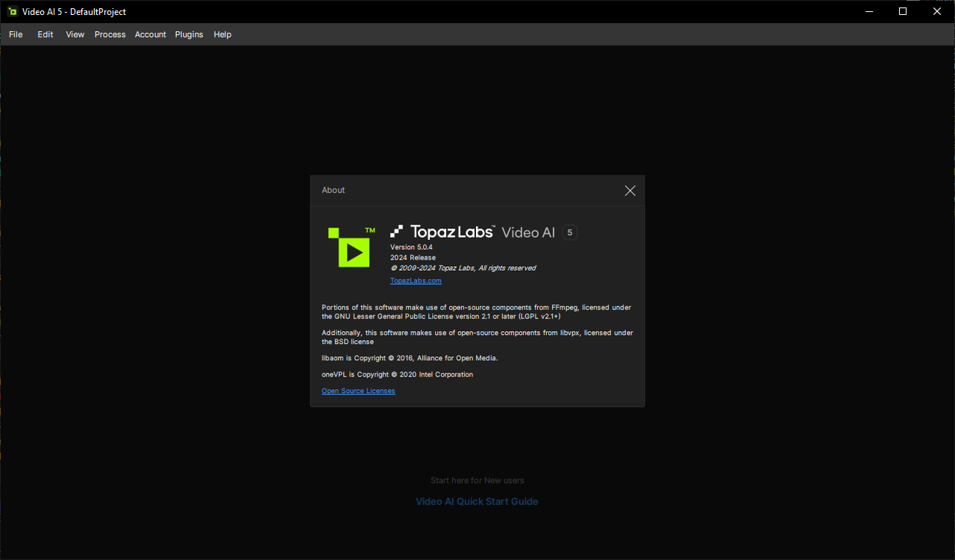Open the File menu
This screenshot has height=560, width=955.
point(16,34)
